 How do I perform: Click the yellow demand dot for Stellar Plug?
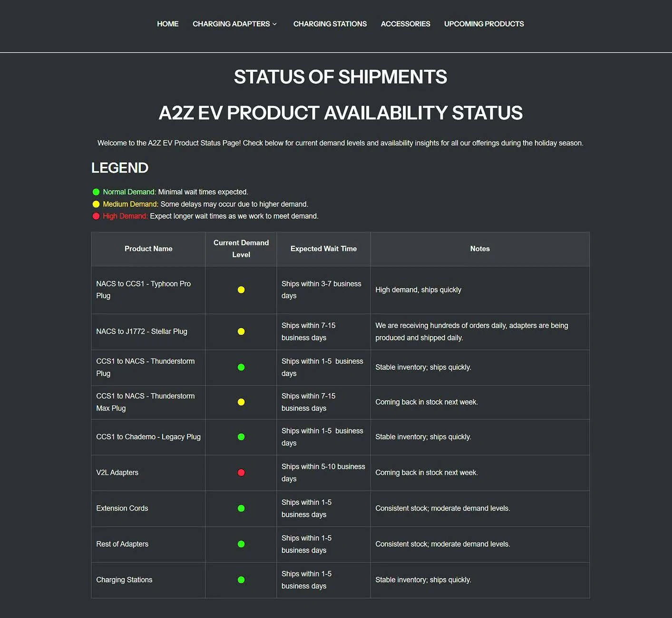tap(241, 332)
